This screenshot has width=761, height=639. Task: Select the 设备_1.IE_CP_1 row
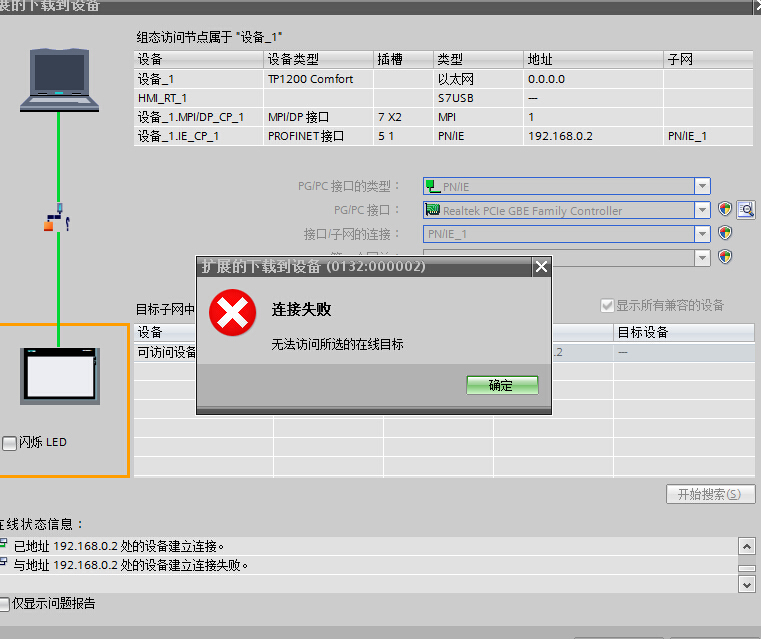point(444,136)
